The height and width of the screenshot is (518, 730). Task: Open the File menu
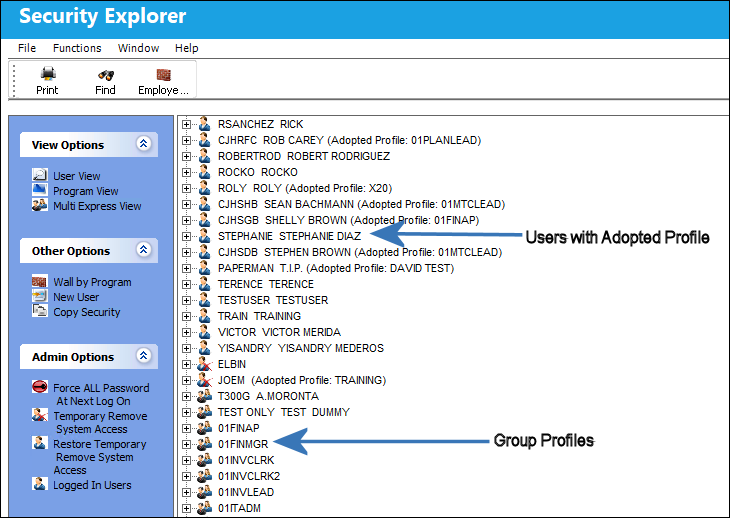pyautogui.click(x=27, y=48)
